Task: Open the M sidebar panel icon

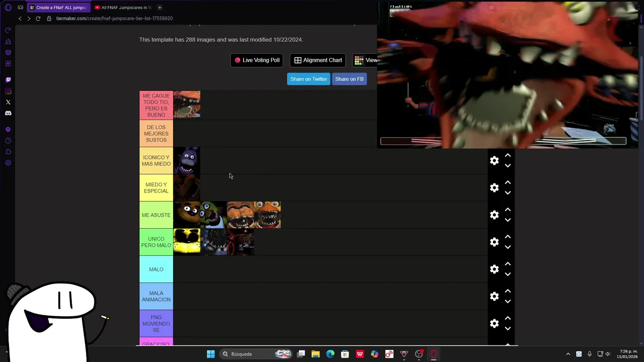Action: point(8,63)
